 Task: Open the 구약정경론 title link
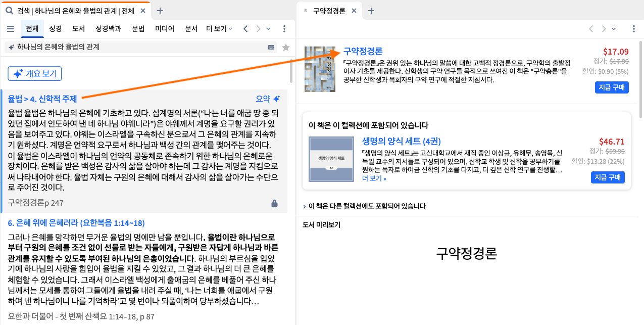pyautogui.click(x=363, y=51)
